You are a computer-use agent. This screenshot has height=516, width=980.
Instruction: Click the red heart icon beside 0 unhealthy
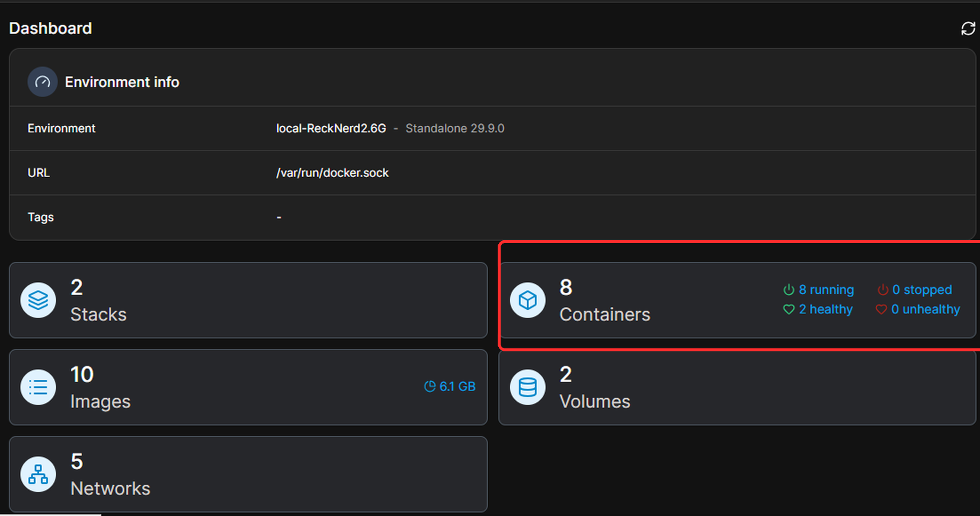[x=881, y=309]
